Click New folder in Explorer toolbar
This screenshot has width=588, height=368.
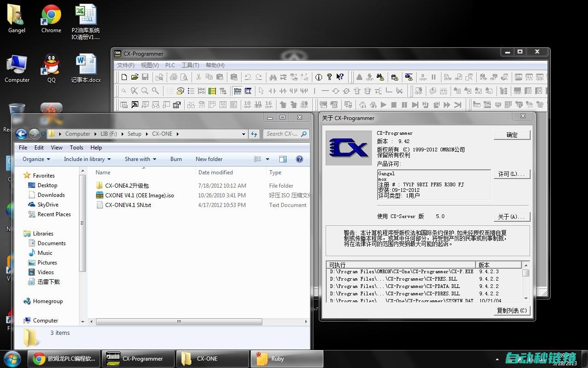(209, 159)
